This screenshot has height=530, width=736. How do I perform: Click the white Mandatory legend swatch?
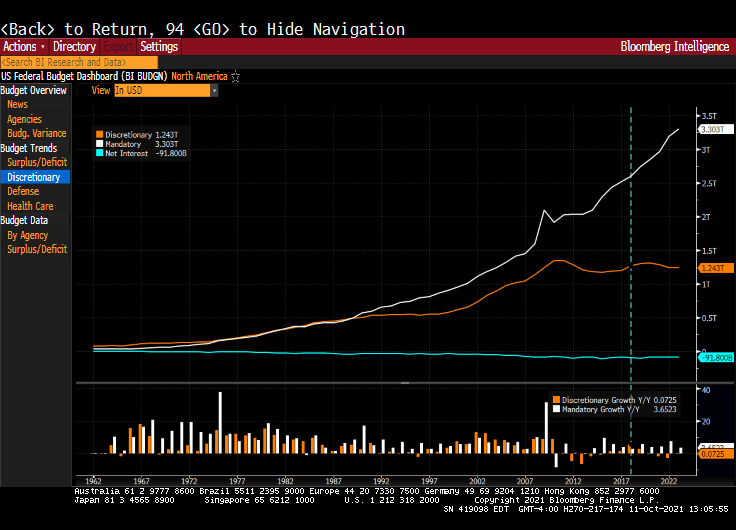coord(99,144)
